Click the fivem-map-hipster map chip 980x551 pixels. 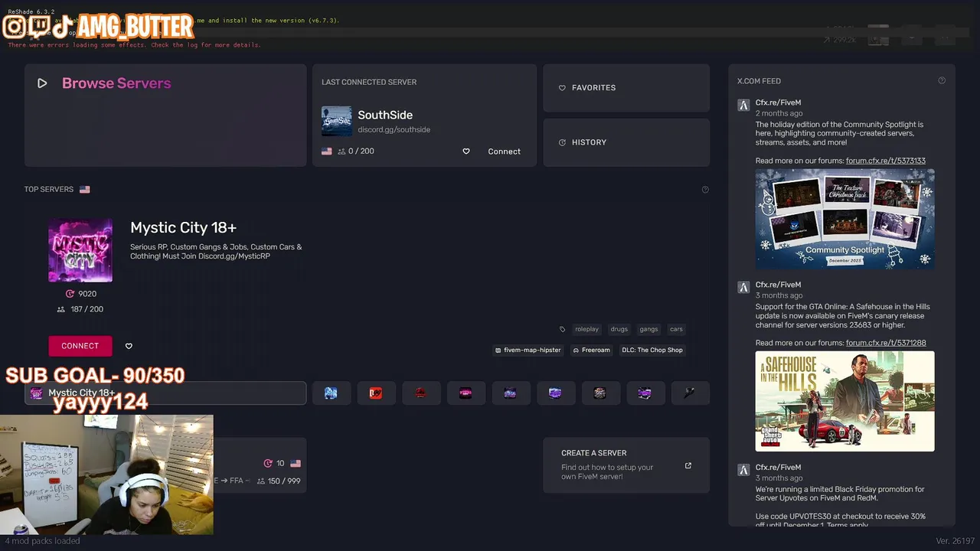click(x=528, y=350)
